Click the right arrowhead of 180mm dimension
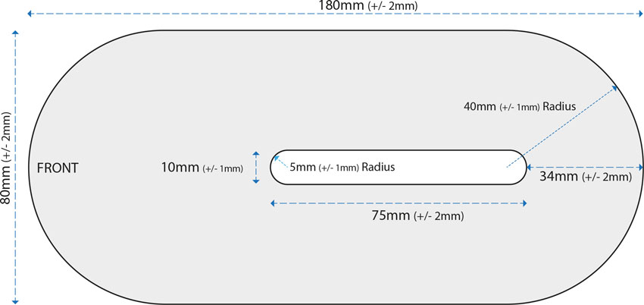This screenshot has height=305, width=644. click(x=639, y=14)
